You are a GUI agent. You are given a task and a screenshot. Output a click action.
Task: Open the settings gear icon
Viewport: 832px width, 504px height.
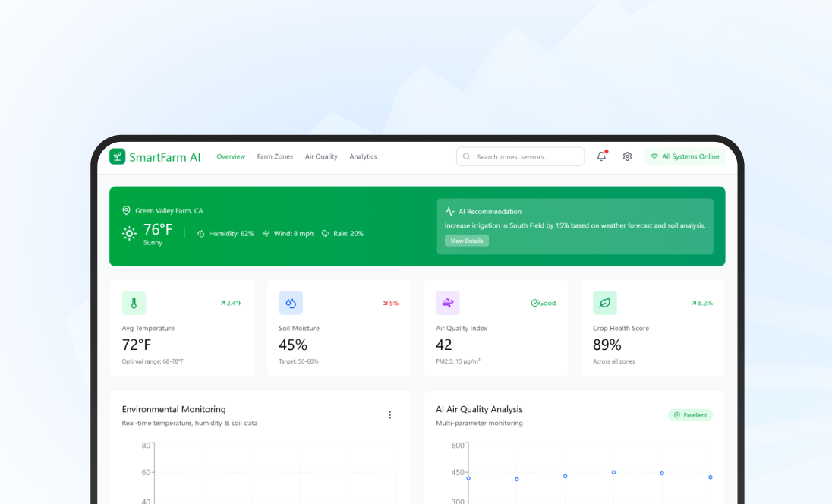click(627, 156)
